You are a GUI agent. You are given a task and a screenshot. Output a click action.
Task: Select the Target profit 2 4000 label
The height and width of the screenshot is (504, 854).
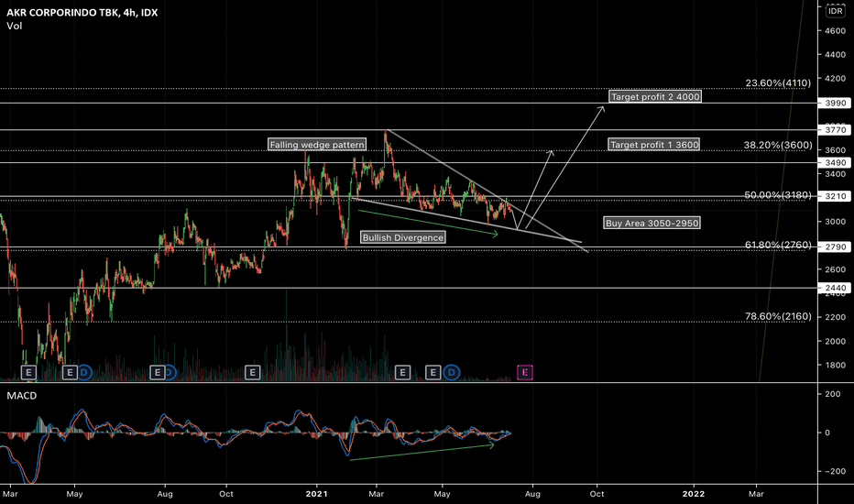(x=655, y=96)
